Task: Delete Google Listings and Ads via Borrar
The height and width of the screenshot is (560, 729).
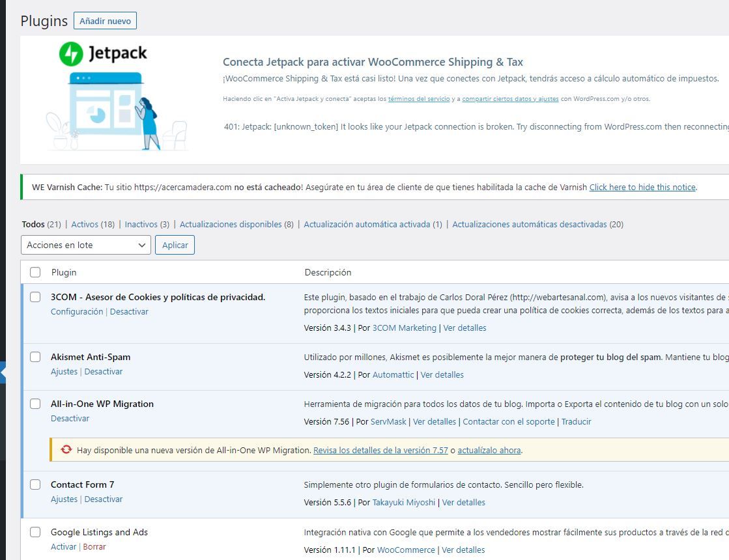Action: 94,547
